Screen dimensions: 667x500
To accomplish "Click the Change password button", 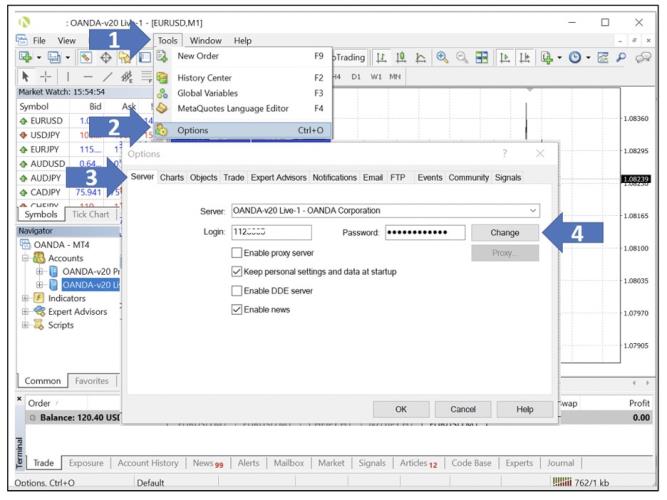I will tap(505, 233).
